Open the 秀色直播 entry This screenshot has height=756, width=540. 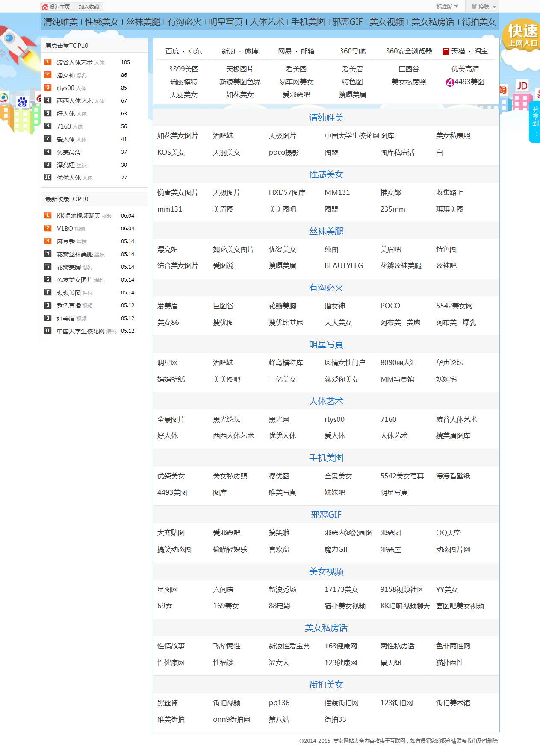69,306
